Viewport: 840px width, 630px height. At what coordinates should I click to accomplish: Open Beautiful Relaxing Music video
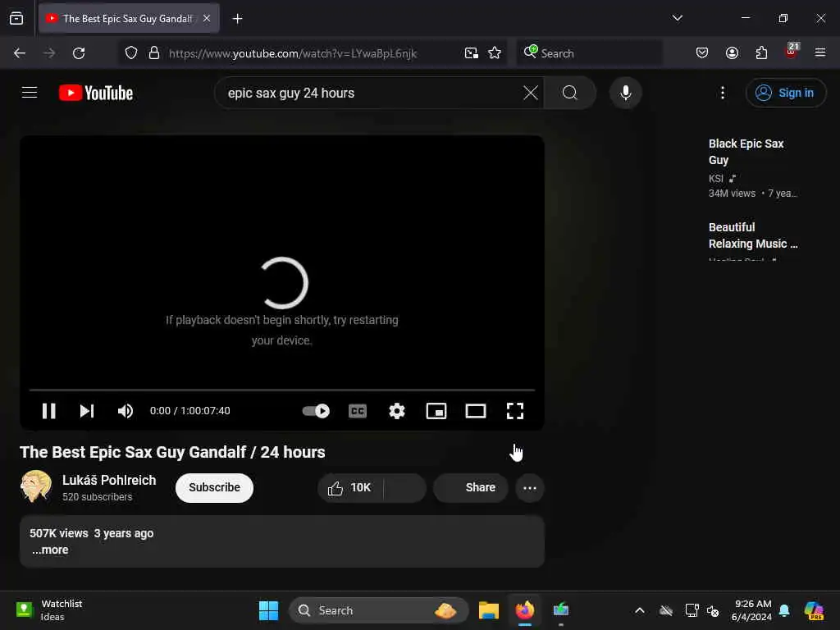pyautogui.click(x=753, y=235)
